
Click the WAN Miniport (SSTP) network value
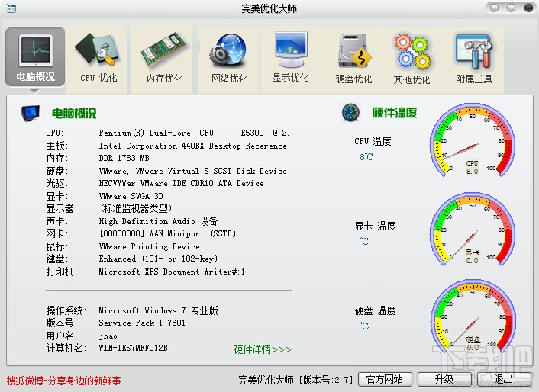point(167,233)
